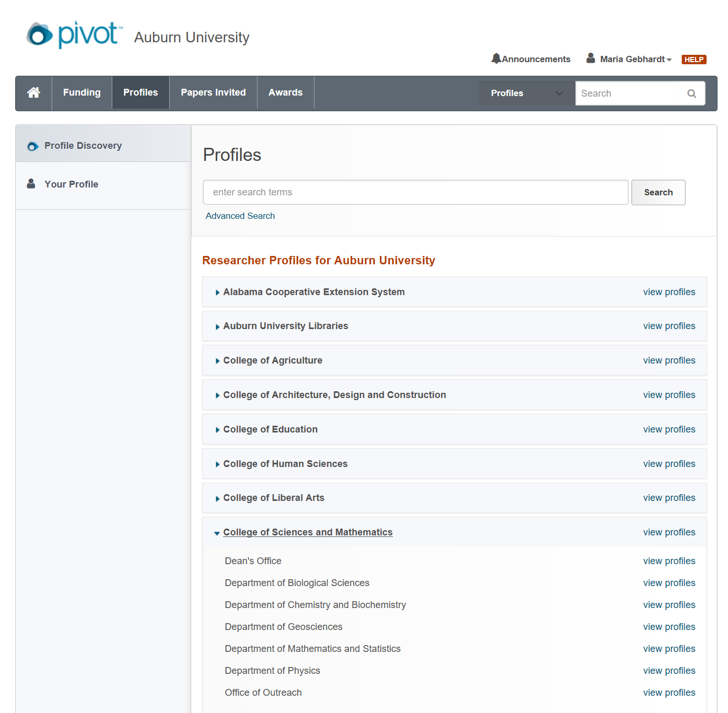Click the magnifying glass search icon
Viewport: 728px width, 713px height.
click(691, 93)
